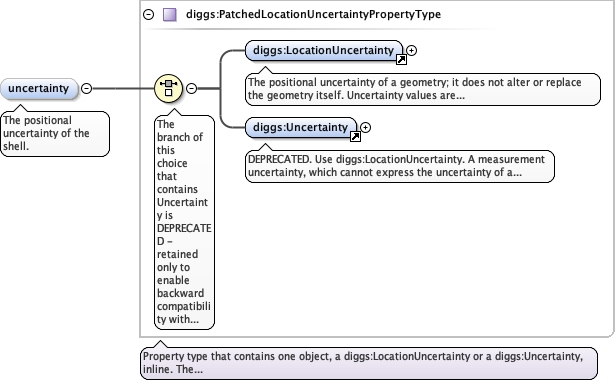The image size is (616, 383).
Task: Expand the diggs:Uncertainty node
Action: (365, 127)
